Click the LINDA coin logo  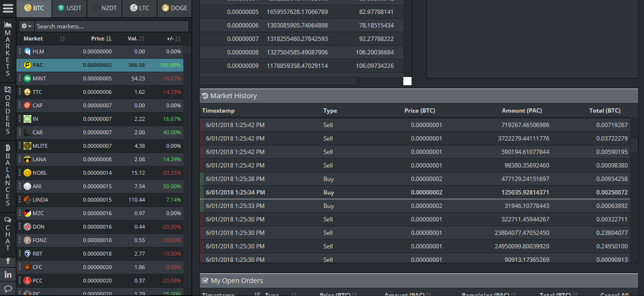coord(27,200)
